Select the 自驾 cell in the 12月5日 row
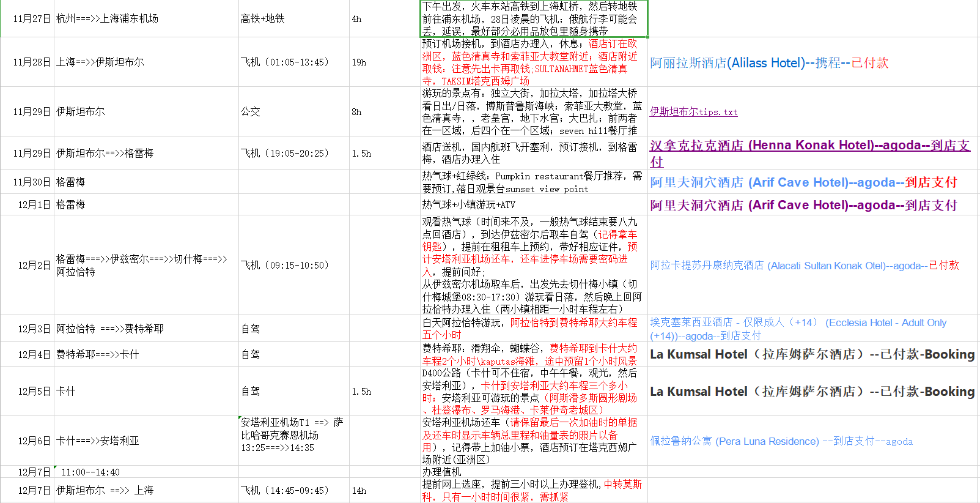This screenshot has width=980, height=503. tap(294, 392)
